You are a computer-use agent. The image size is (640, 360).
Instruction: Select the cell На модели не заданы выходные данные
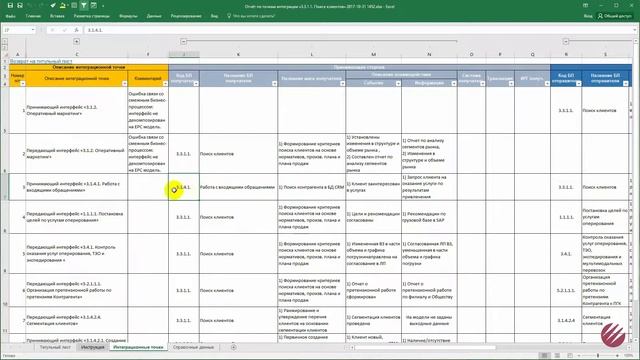click(x=429, y=320)
